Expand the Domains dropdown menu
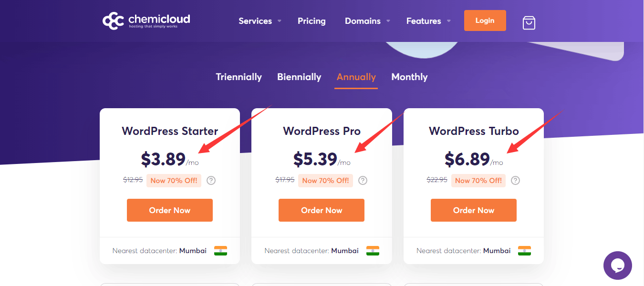 tap(363, 21)
